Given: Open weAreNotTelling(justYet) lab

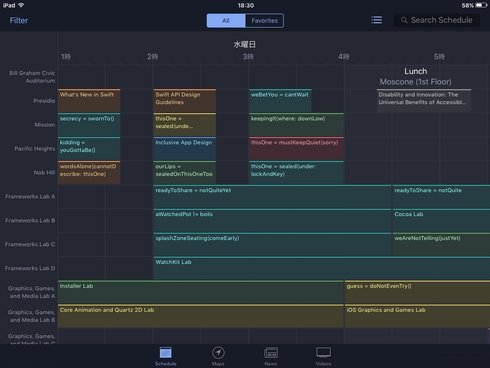Looking at the screenshot, I should 441,244.
